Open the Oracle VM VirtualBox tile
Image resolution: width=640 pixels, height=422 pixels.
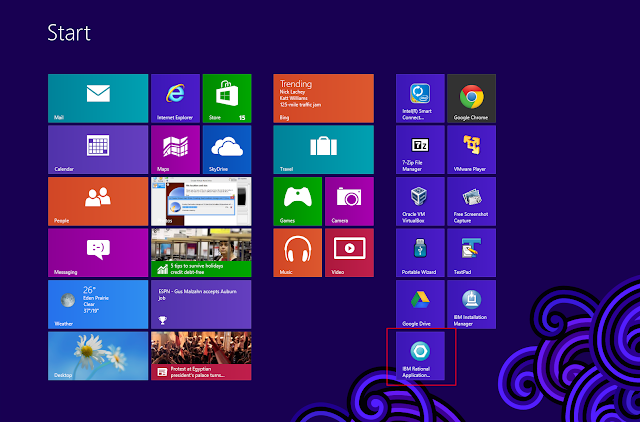pyautogui.click(x=420, y=202)
